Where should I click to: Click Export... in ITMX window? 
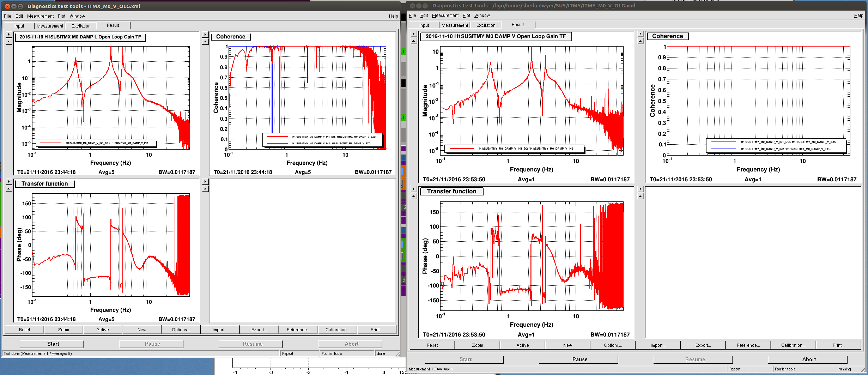coord(259,329)
